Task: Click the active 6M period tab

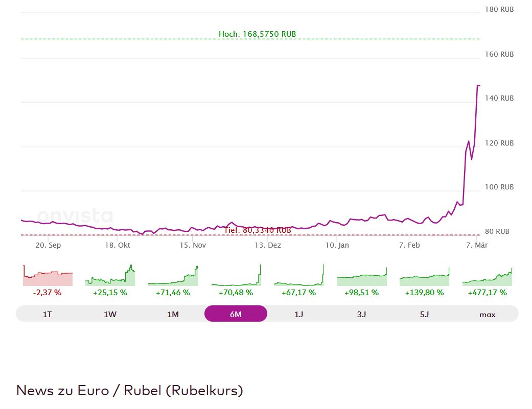Action: point(236,314)
